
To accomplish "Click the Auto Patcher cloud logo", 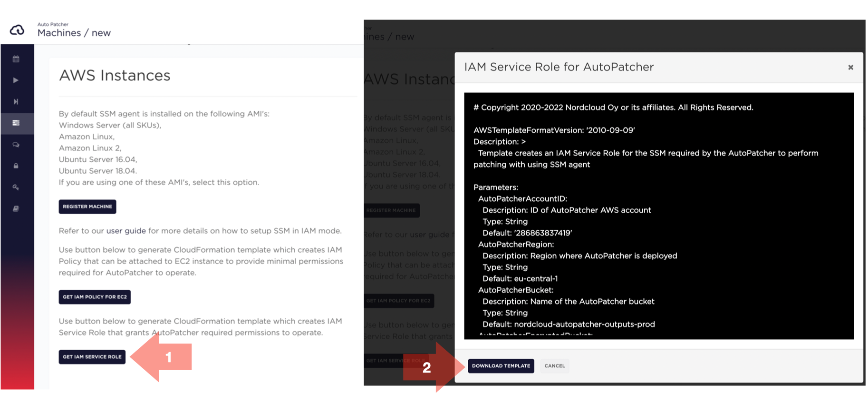I will tap(17, 30).
